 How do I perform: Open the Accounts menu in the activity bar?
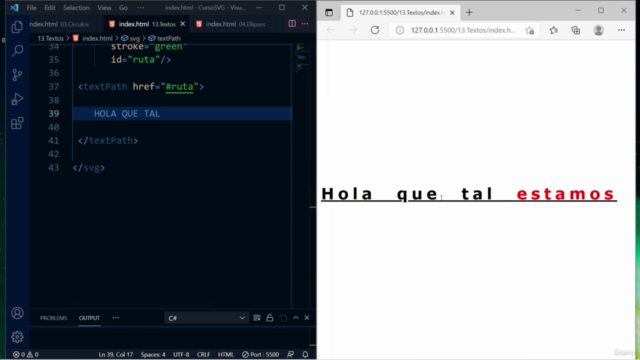click(17, 313)
